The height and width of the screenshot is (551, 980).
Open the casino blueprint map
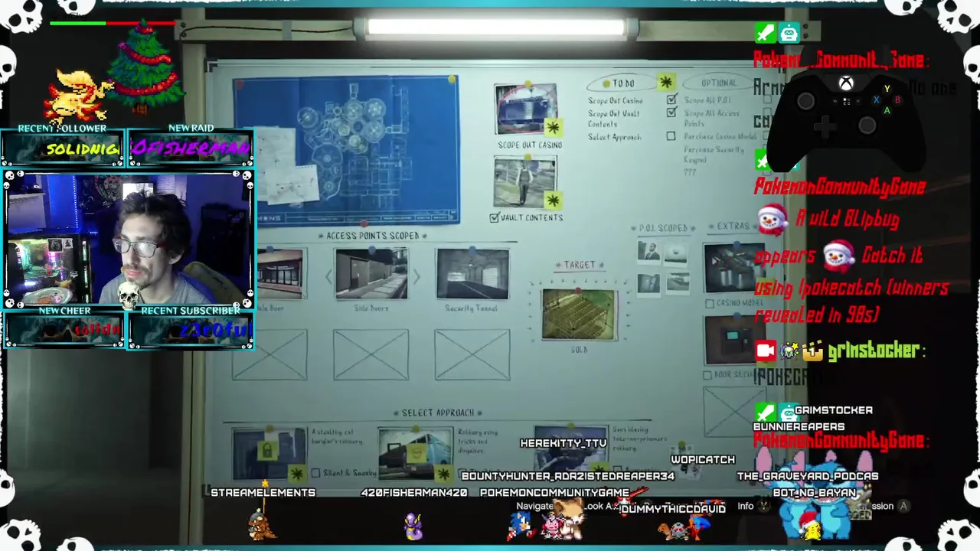coord(347,150)
